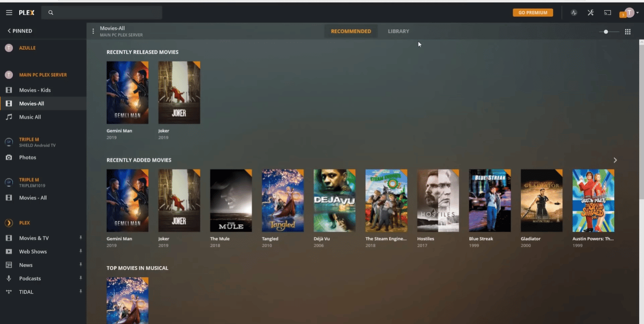
Task: Toggle pin for News
Action: pos(80,265)
